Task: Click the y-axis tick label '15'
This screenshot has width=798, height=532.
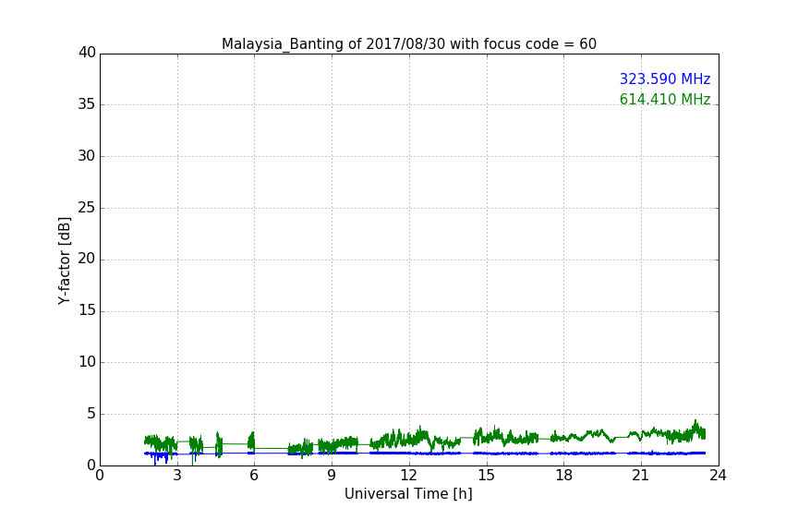Action: (87, 310)
